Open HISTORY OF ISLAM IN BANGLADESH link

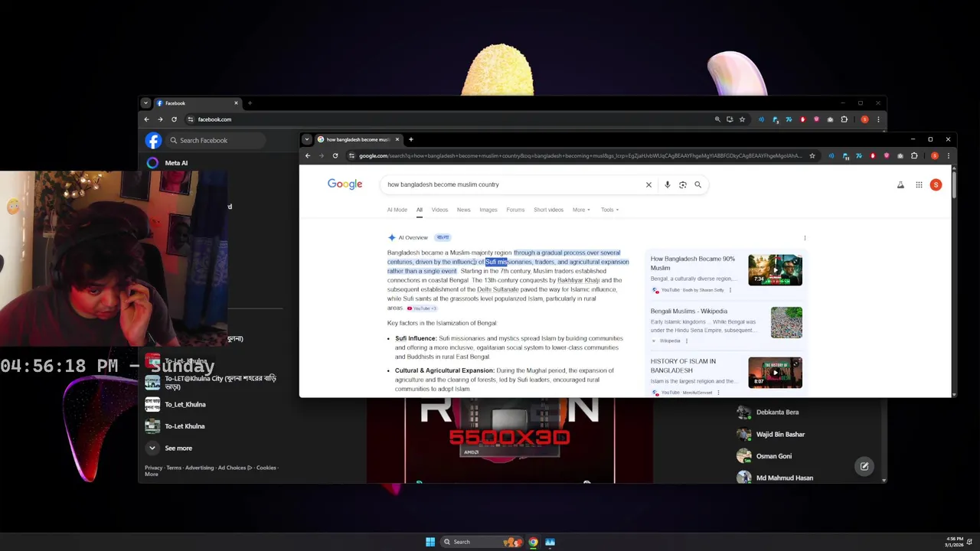coord(683,365)
